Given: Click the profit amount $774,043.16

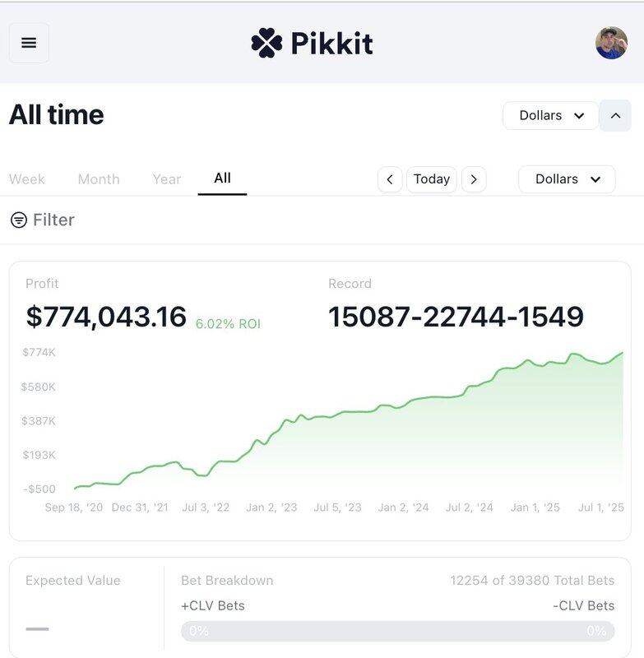Looking at the screenshot, I should pyautogui.click(x=106, y=317).
